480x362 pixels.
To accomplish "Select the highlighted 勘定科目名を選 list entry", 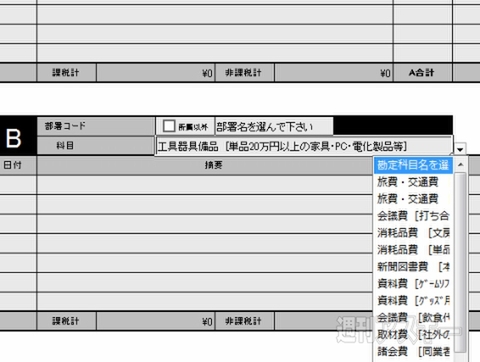I will coord(413,165).
